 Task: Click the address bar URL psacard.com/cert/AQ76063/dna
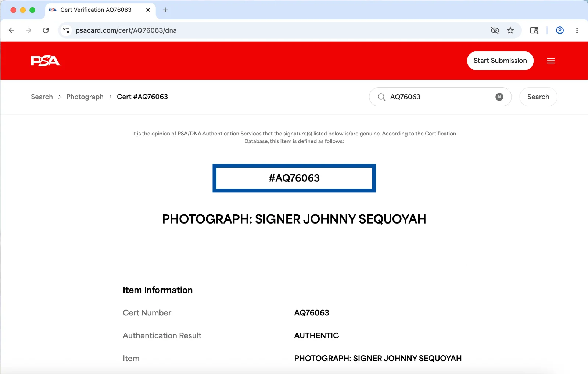coord(126,30)
